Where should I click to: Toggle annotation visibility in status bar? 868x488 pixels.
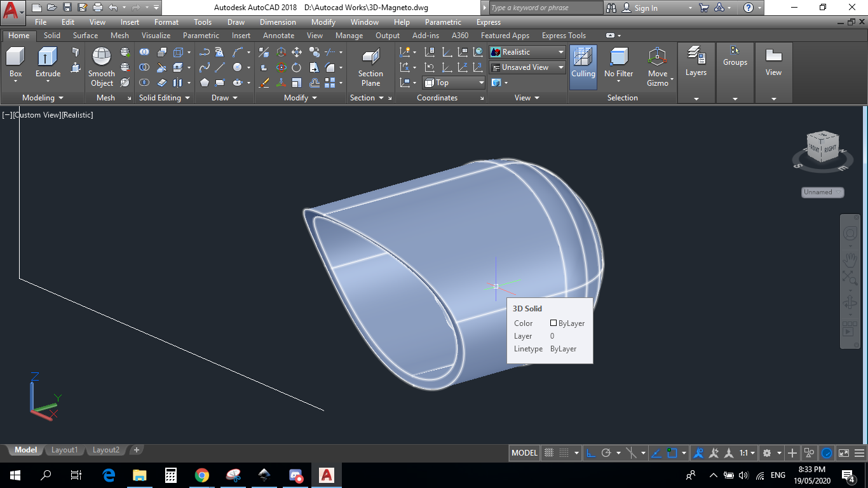[x=698, y=453]
